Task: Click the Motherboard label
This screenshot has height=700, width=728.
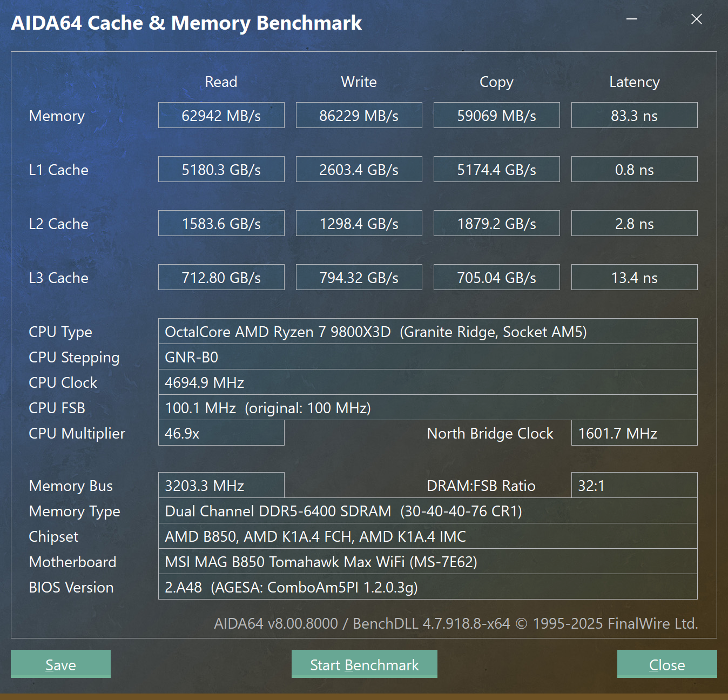Action: pyautogui.click(x=72, y=562)
